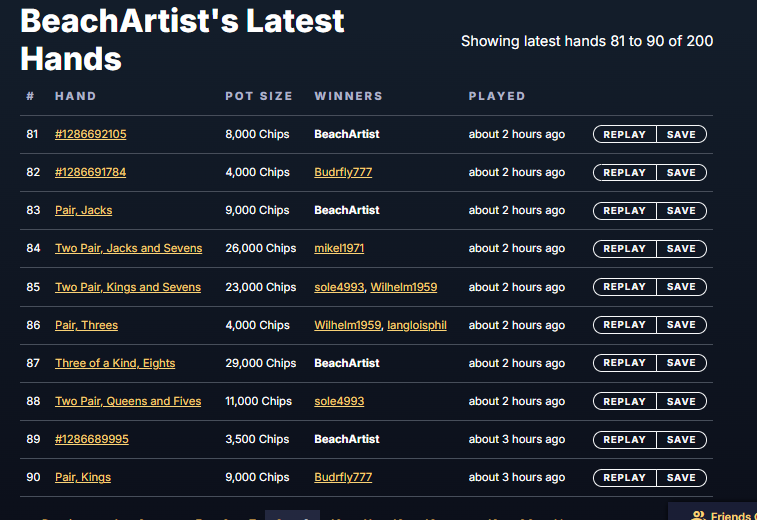Click winner Wilhelm1959 in hand 85
Screen dimensions: 757x520
[x=404, y=287]
